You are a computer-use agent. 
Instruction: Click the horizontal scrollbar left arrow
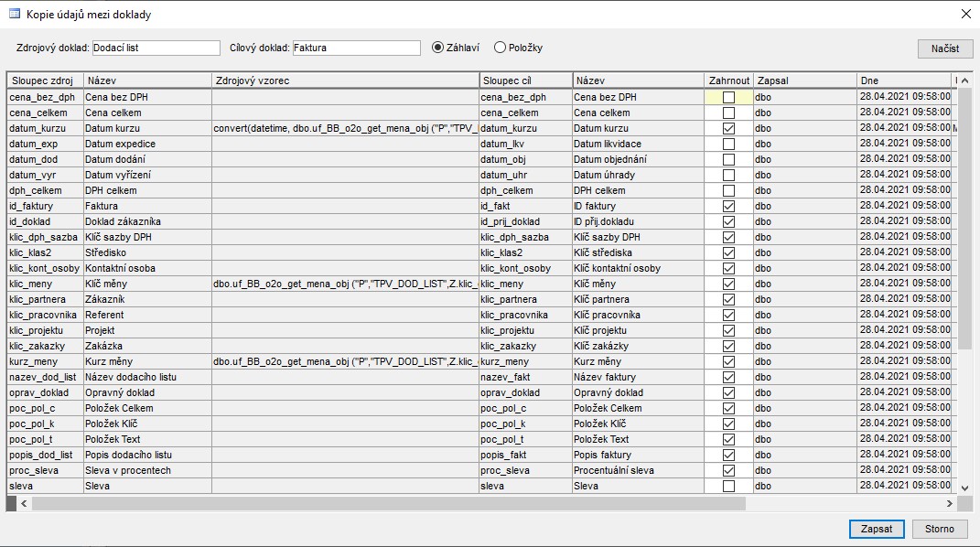24,503
